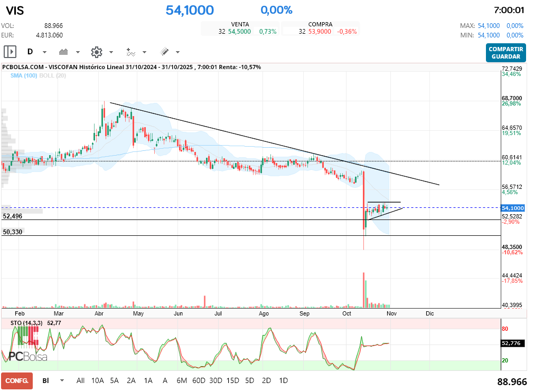Select the 6M time range

182,380
